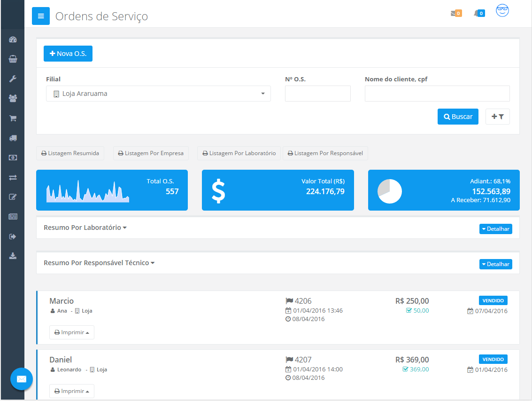Toggle the hamburger menu button
This screenshot has height=401, width=532.
pos(41,16)
